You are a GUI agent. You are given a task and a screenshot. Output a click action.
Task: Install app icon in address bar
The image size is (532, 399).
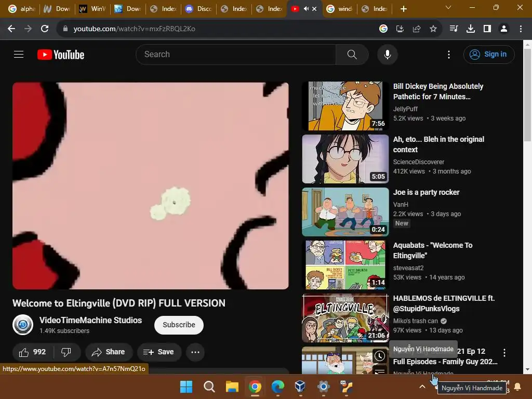point(400,29)
